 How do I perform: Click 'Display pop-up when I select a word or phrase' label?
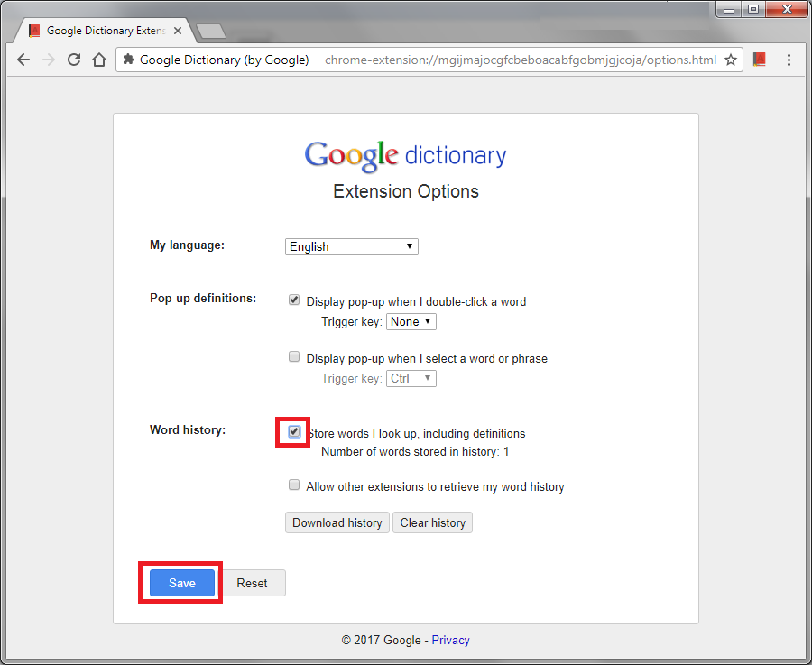tap(427, 359)
